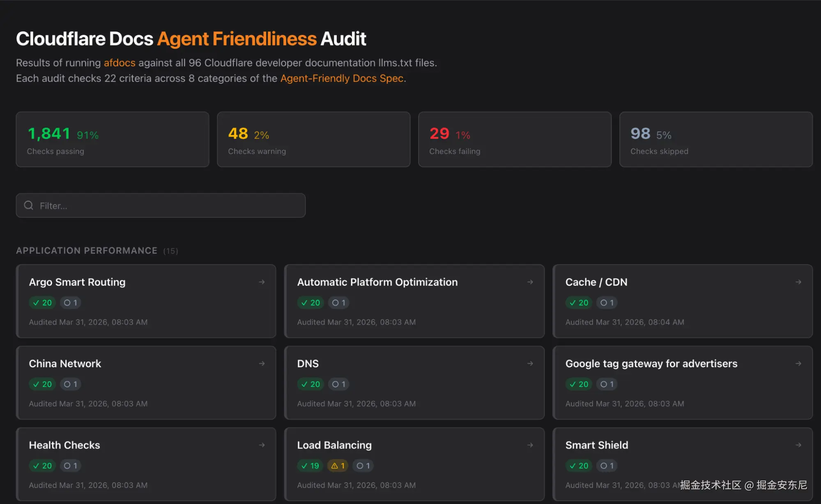
Task: Click the arrow icon on Google tag gateway card
Action: (x=798, y=364)
